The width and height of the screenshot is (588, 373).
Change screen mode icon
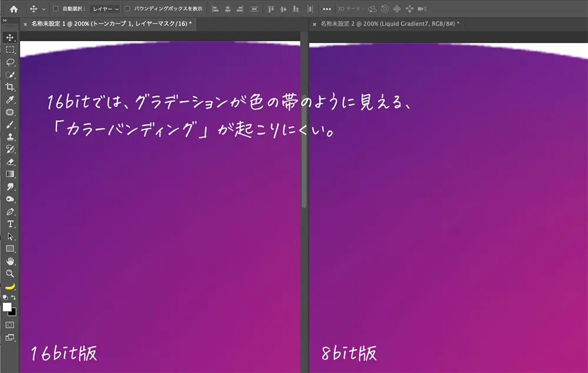(10, 337)
